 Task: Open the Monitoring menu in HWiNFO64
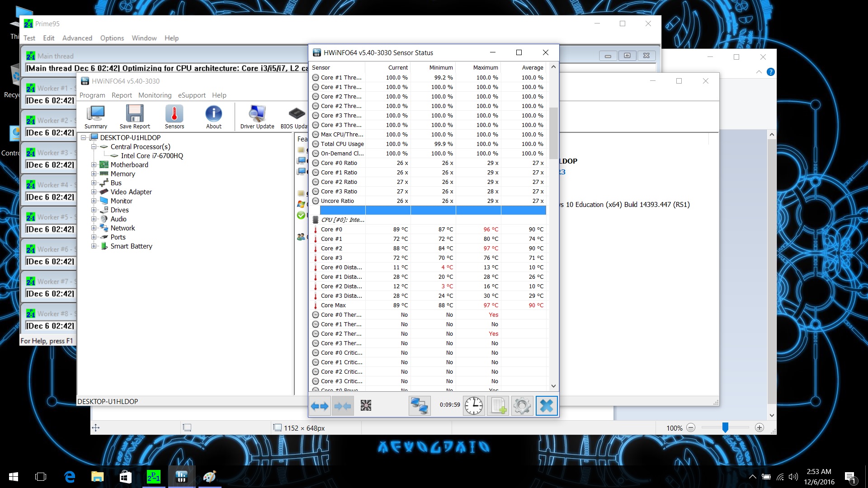[155, 95]
